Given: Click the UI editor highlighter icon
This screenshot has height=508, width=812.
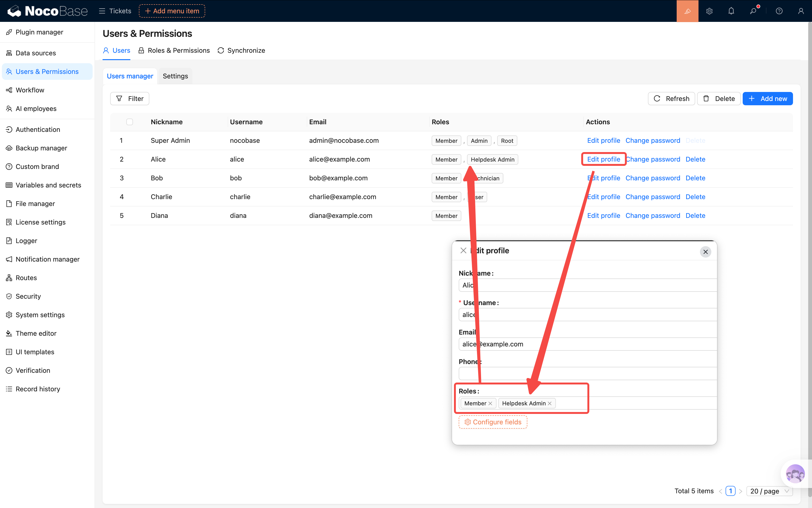Looking at the screenshot, I should pyautogui.click(x=687, y=11).
